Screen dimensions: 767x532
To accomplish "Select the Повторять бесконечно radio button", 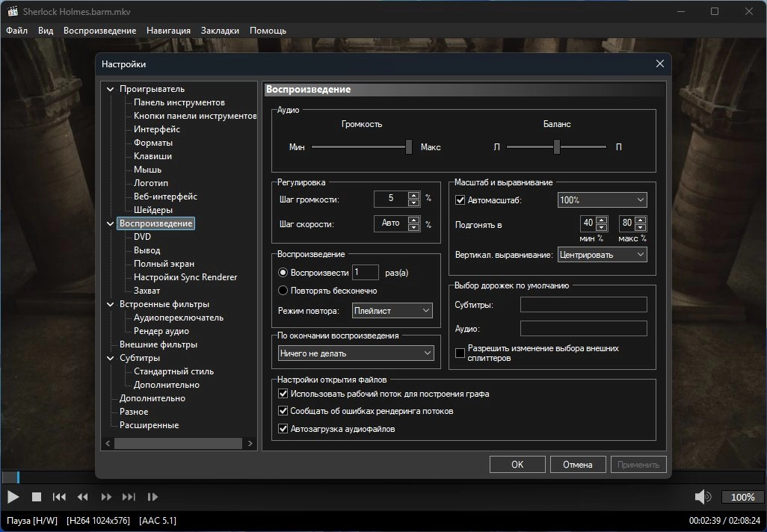I will coord(283,290).
